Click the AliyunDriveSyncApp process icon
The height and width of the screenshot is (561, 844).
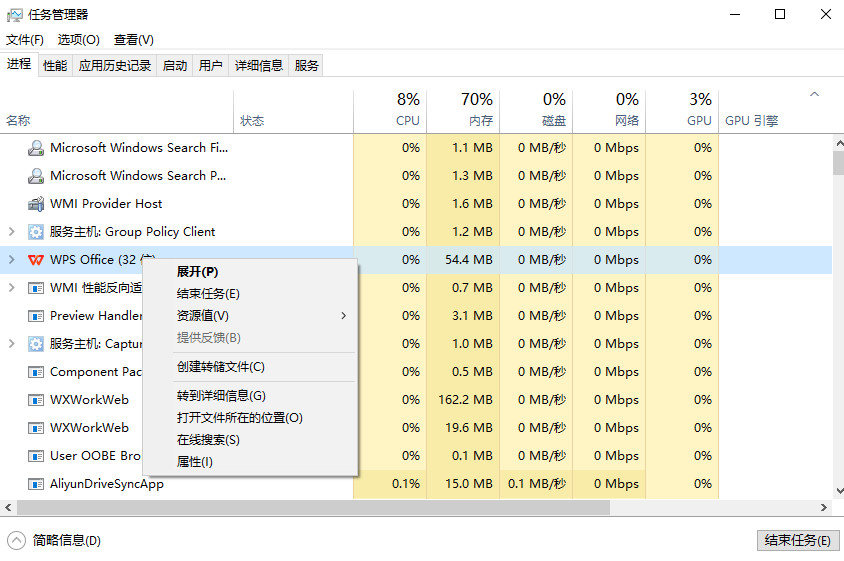pyautogui.click(x=36, y=484)
